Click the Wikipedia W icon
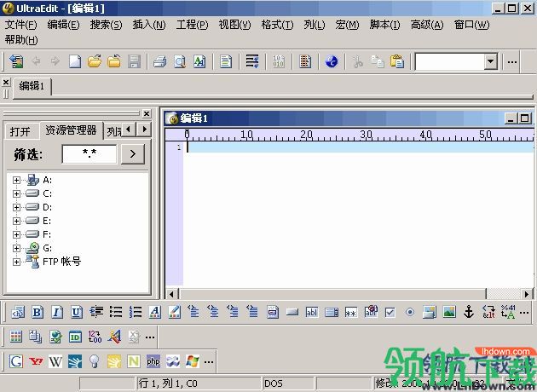The width and height of the screenshot is (537, 392). (55, 361)
